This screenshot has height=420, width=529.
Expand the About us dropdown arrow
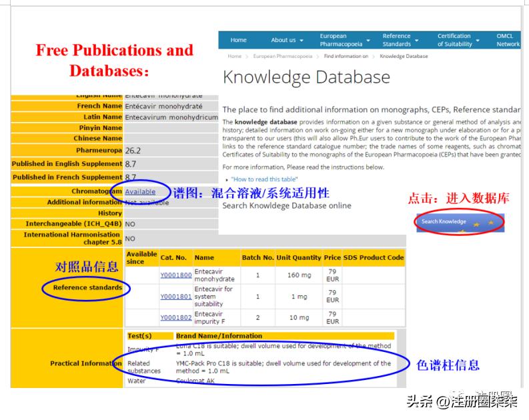coord(302,40)
